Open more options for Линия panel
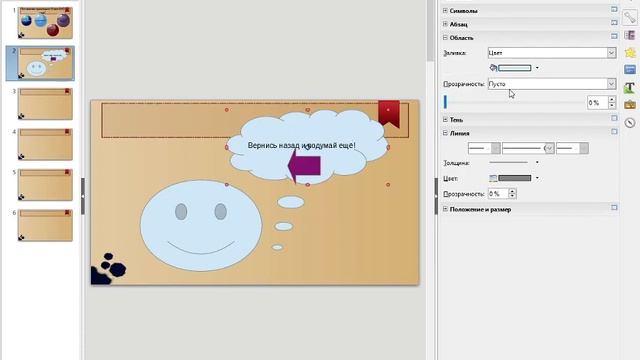The width and height of the screenshot is (640, 360). pyautogui.click(x=614, y=131)
